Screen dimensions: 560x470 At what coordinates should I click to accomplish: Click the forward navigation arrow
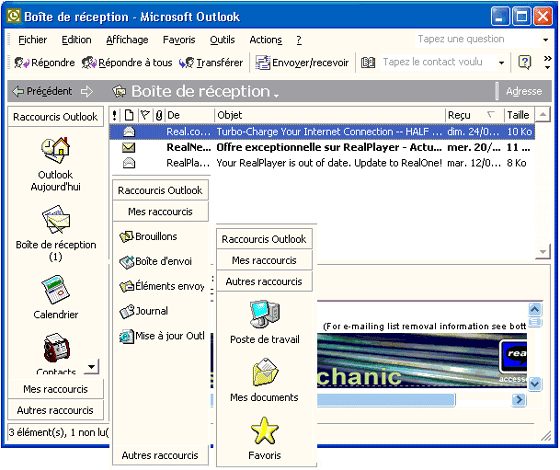(87, 91)
